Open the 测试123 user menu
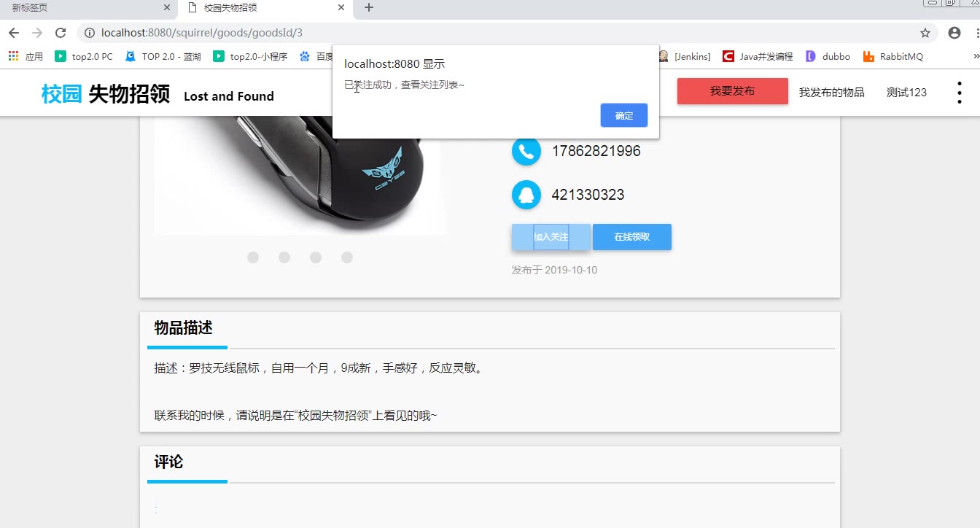Screen dimensions: 980x528 (906, 92)
